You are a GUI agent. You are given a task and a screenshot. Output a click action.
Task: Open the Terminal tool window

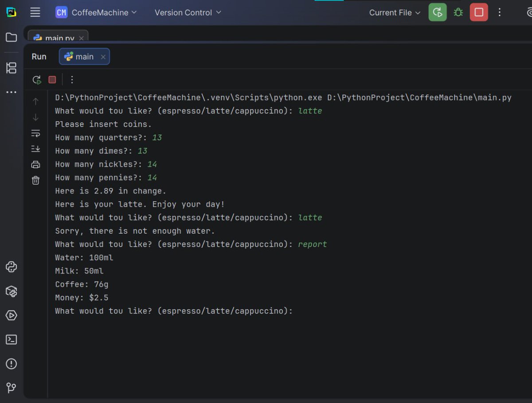coord(11,340)
